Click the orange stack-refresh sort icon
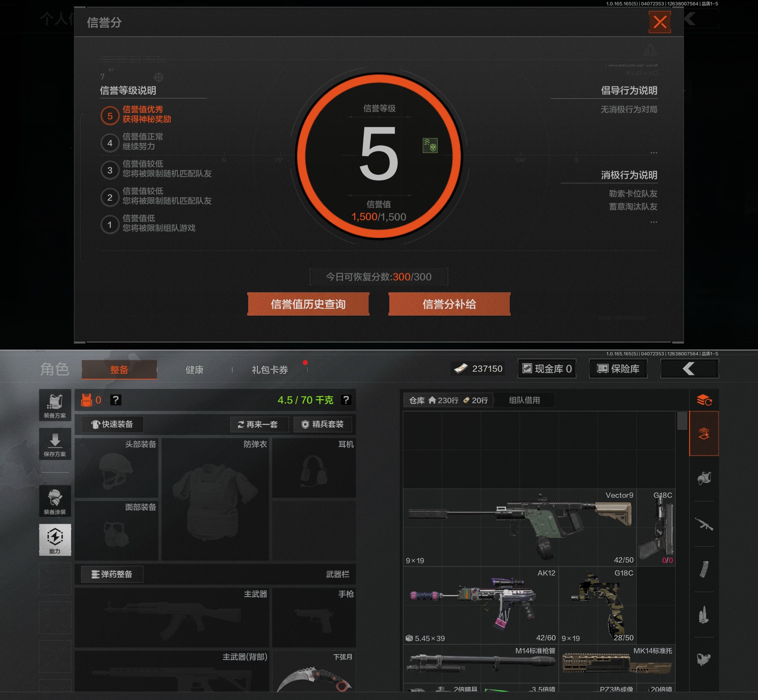Screen dimensions: 758x700 (704, 400)
